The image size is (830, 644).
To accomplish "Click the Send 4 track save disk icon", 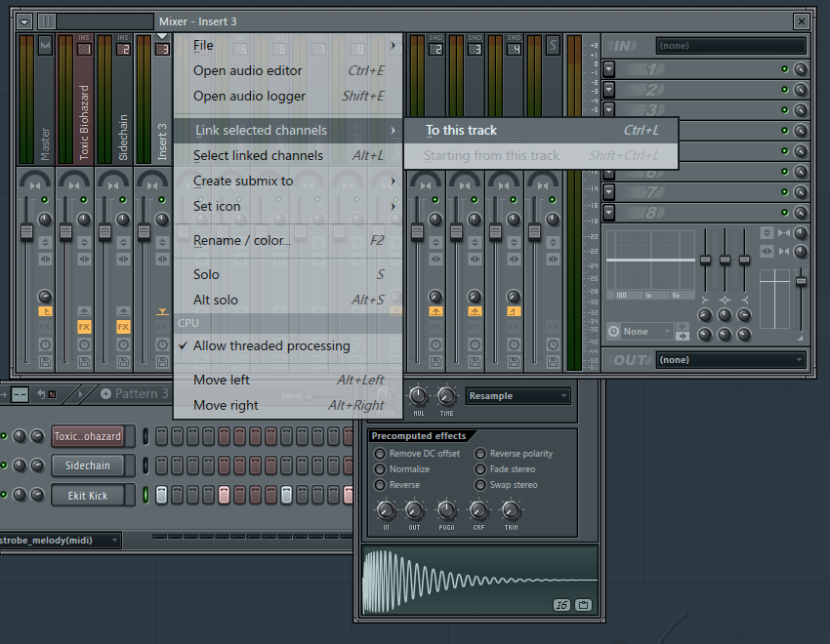I will pyautogui.click(x=514, y=362).
